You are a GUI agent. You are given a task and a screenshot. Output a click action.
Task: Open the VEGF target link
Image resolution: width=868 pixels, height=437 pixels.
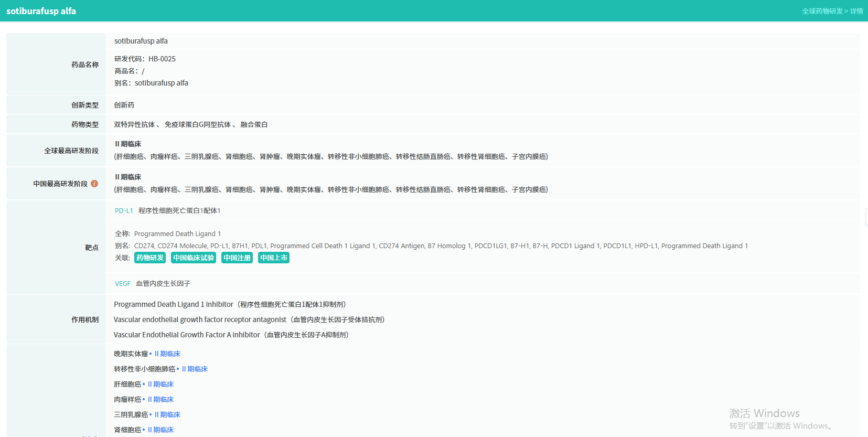tap(123, 284)
